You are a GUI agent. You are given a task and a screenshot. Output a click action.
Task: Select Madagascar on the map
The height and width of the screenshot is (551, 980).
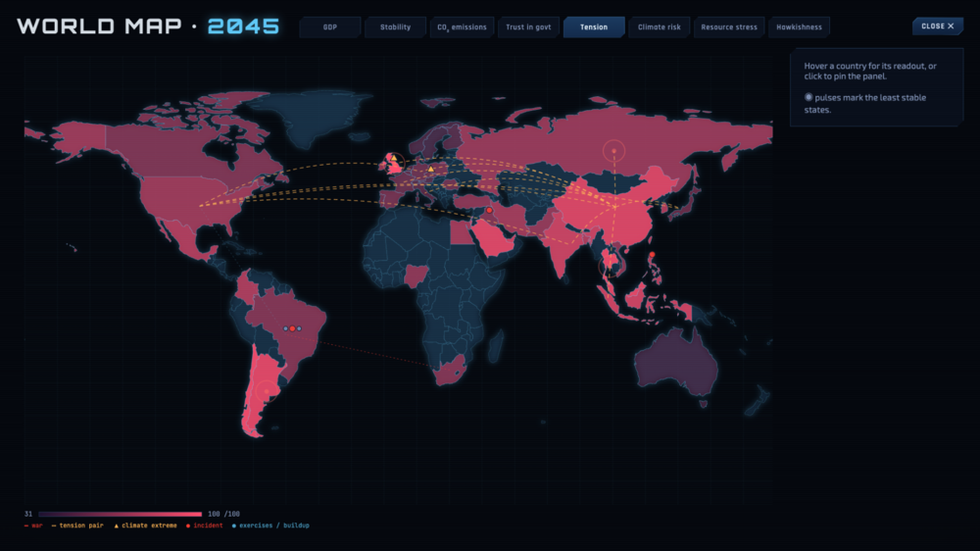coord(494,346)
